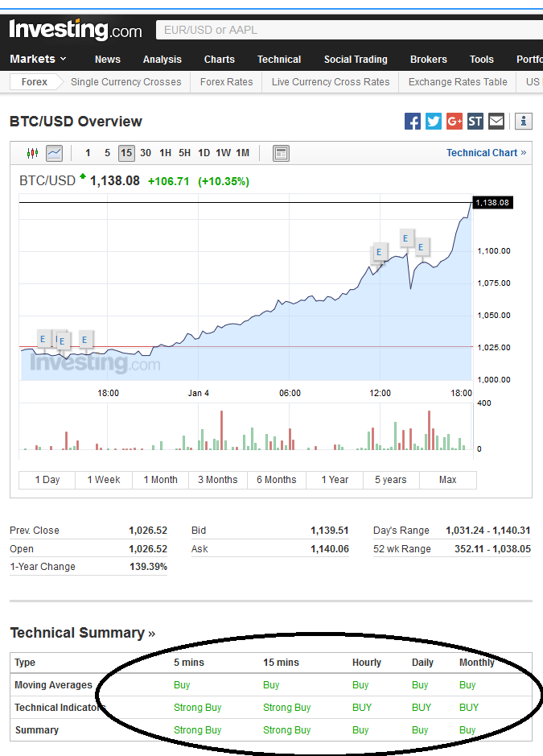This screenshot has width=543, height=756.
Task: Open the Social Trading menu
Action: point(356,60)
